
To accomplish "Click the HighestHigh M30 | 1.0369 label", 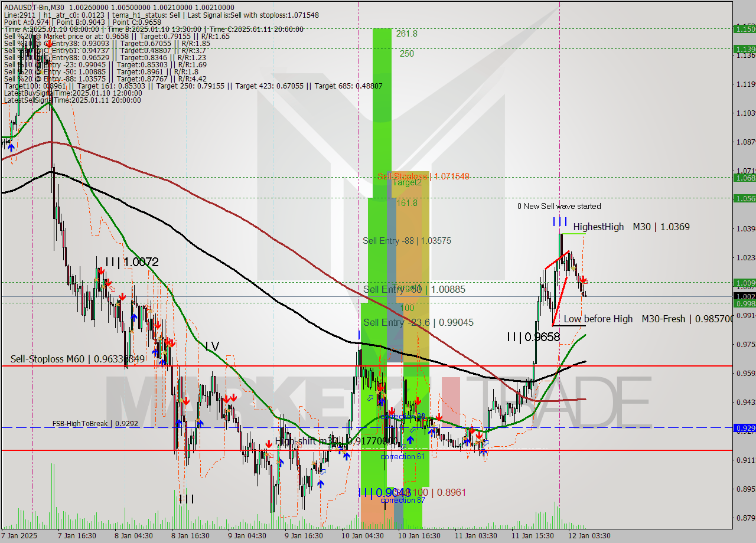I will coord(631,227).
